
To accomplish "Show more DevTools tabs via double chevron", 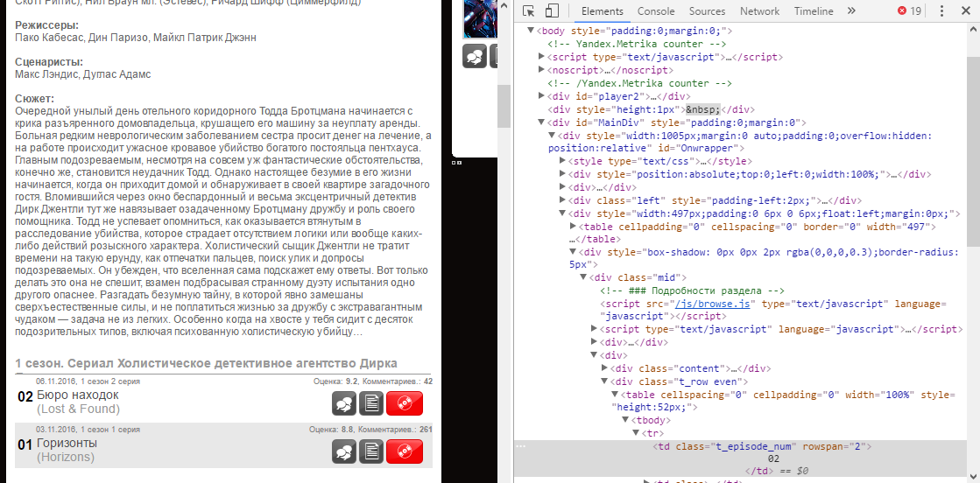I will point(851,10).
